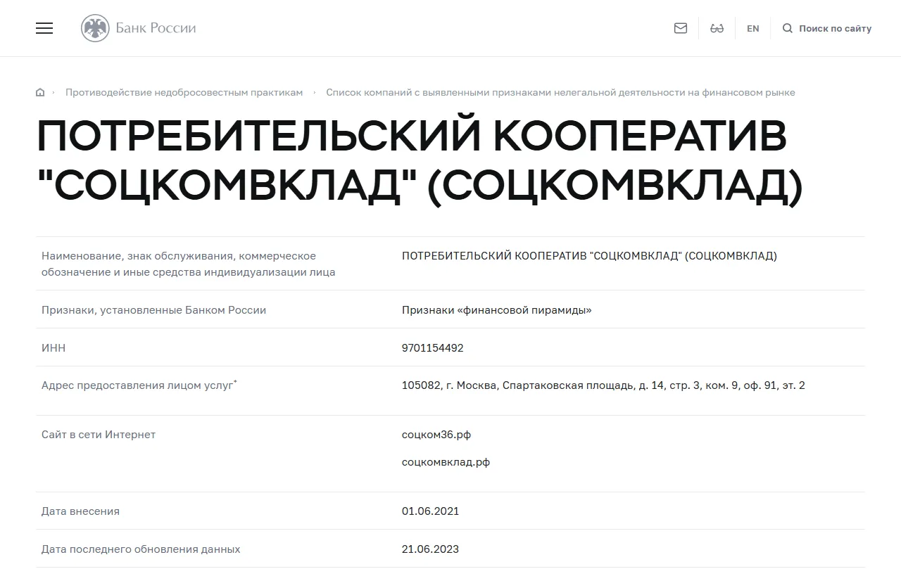Click "Адрес предоставления лицом услуг" label
Screen dimensions: 901x588
point(139,385)
